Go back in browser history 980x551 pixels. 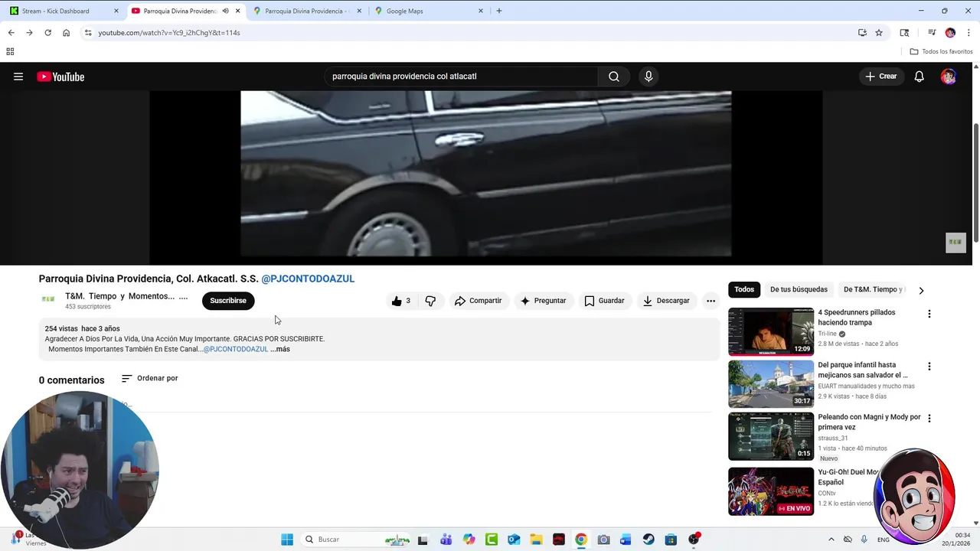[11, 33]
